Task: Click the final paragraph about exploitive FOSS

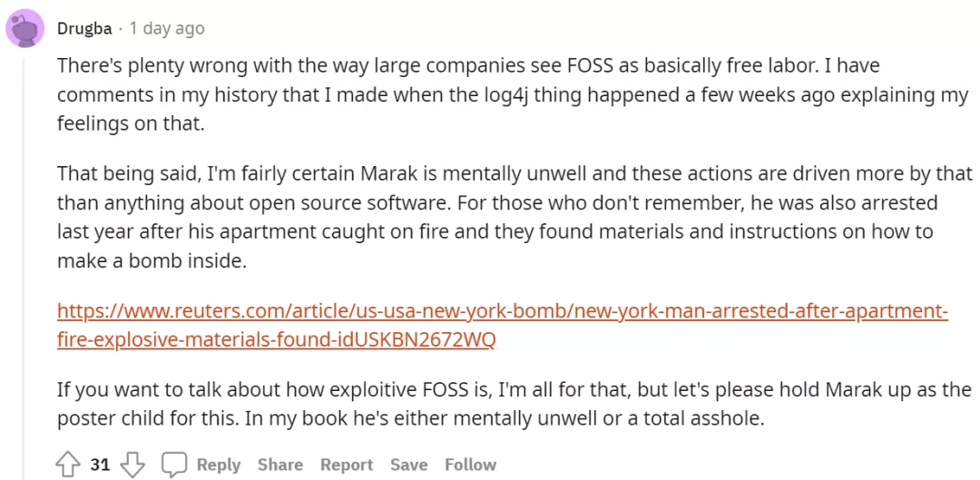Action: tap(514, 405)
